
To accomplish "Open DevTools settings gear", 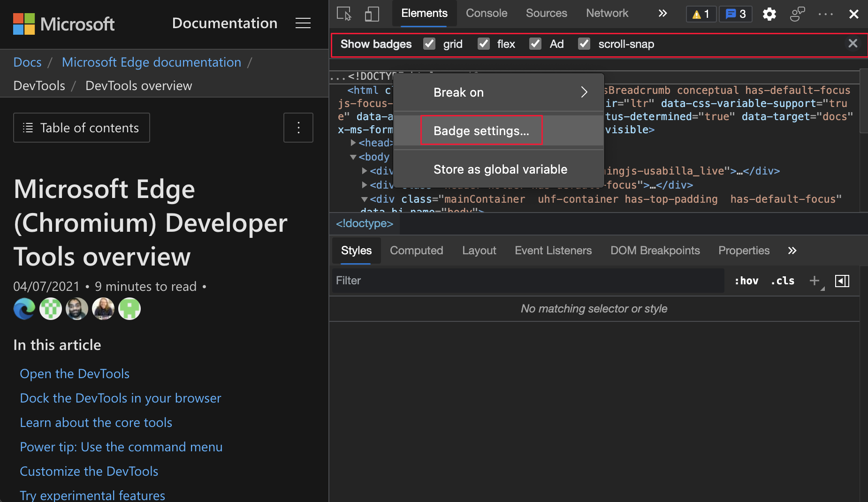I will coord(769,14).
